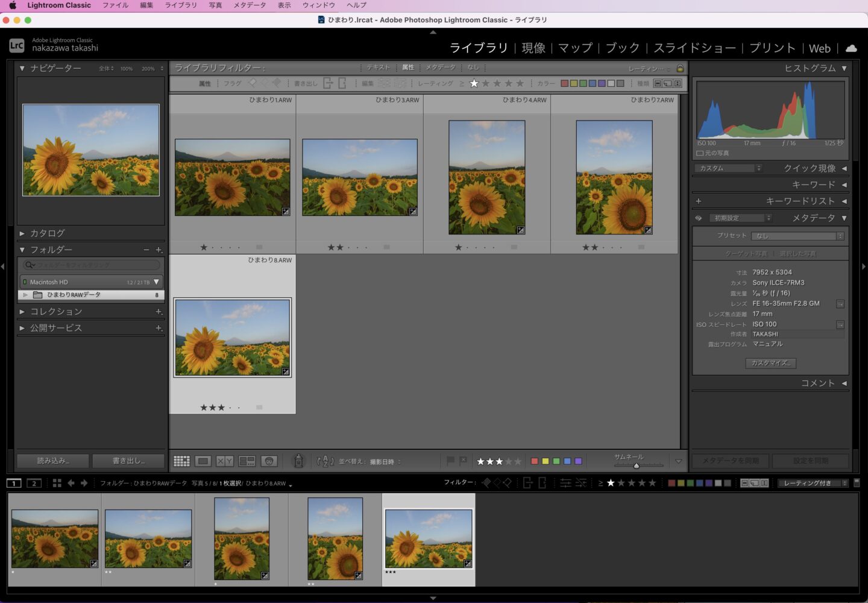
Task: Switch to Grid view in the toolbar
Action: [181, 461]
